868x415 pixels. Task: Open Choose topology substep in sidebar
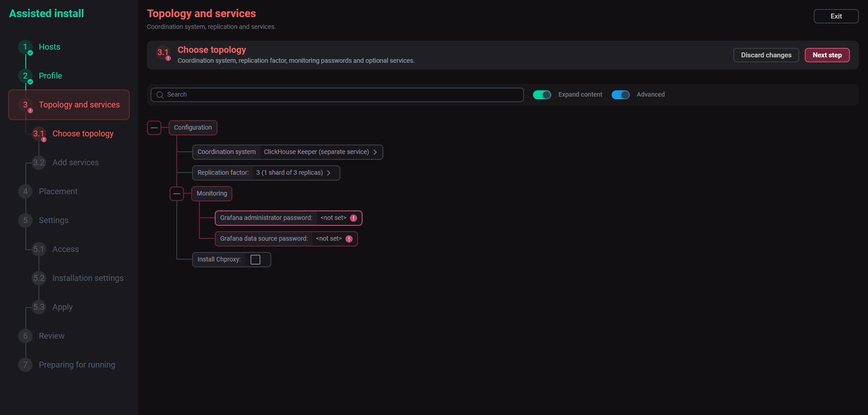83,134
